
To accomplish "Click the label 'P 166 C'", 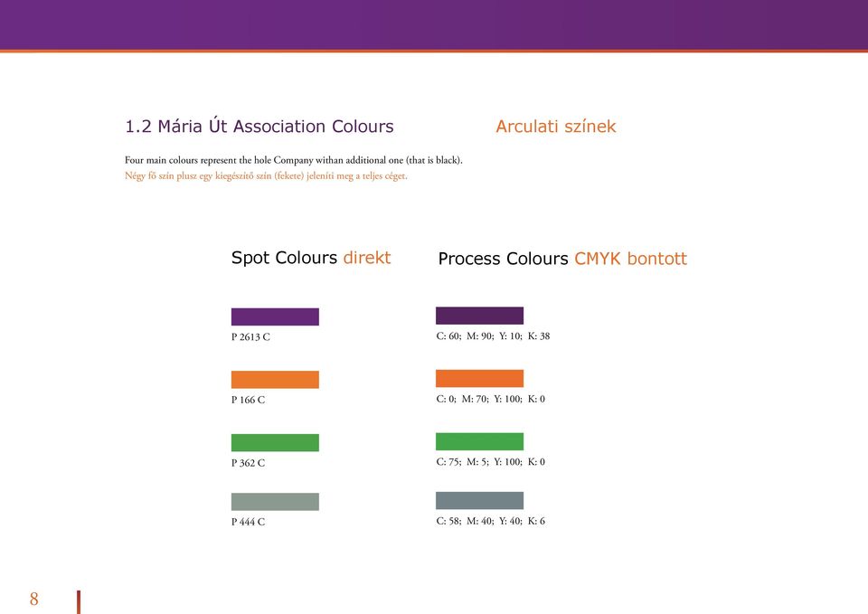I will coord(248,400).
